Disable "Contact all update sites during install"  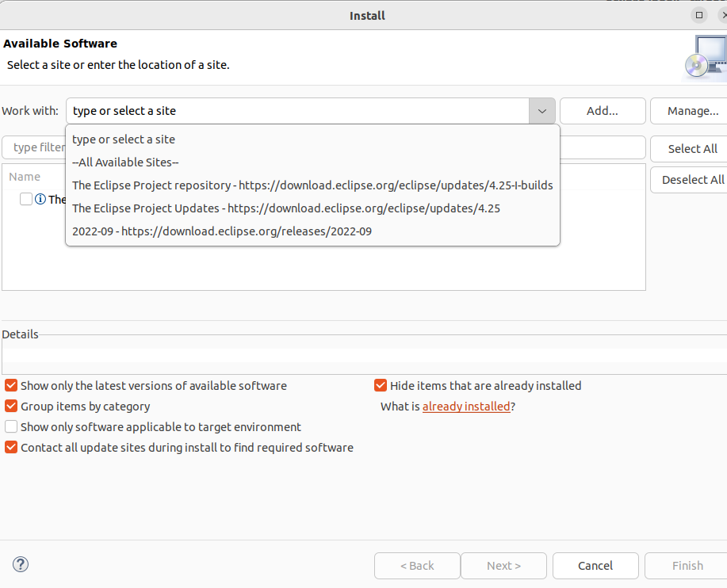tap(10, 447)
